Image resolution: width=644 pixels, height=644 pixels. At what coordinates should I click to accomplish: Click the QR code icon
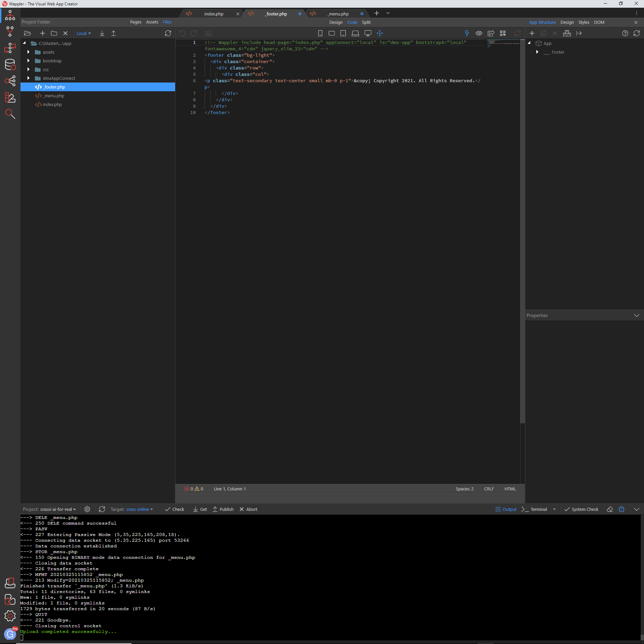503,33
